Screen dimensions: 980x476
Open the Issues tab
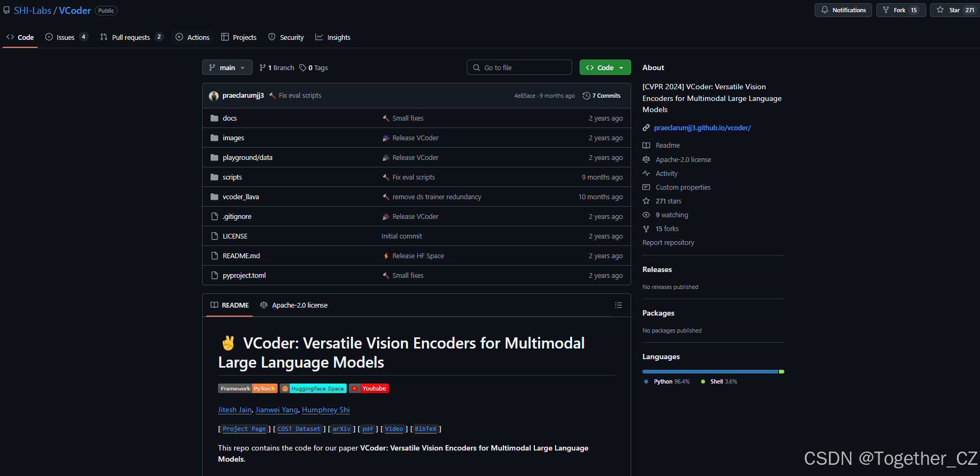pos(66,37)
